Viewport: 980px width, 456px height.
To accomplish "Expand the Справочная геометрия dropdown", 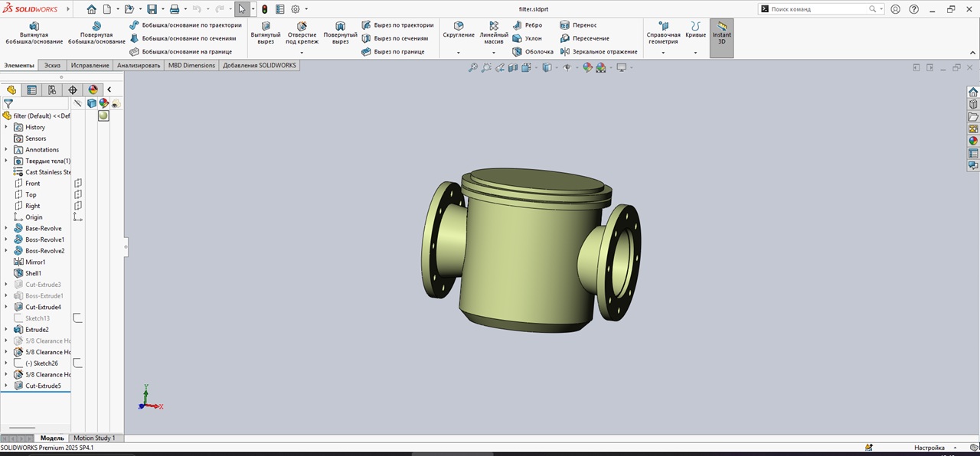I will coord(663,53).
